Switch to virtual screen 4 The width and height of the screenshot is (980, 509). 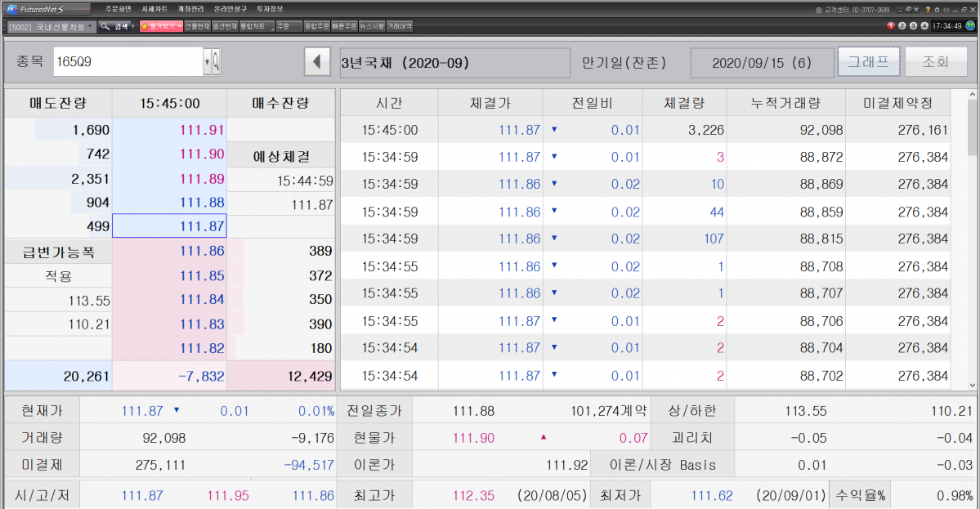click(x=924, y=26)
